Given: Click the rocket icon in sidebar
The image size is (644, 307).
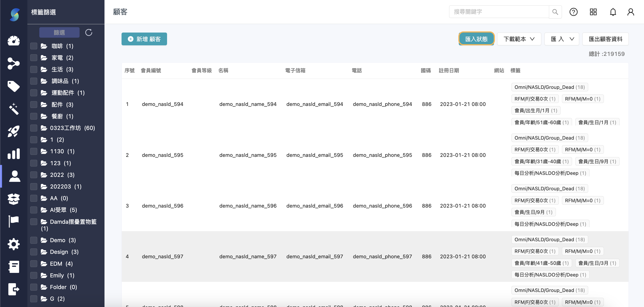Looking at the screenshot, I should [13, 131].
